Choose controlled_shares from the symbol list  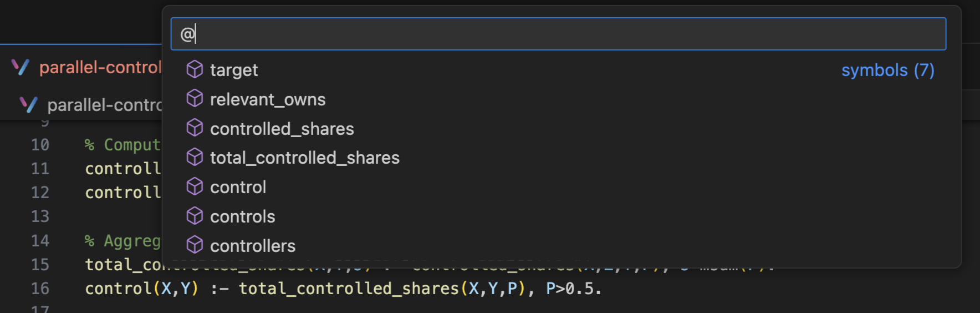(x=562, y=129)
